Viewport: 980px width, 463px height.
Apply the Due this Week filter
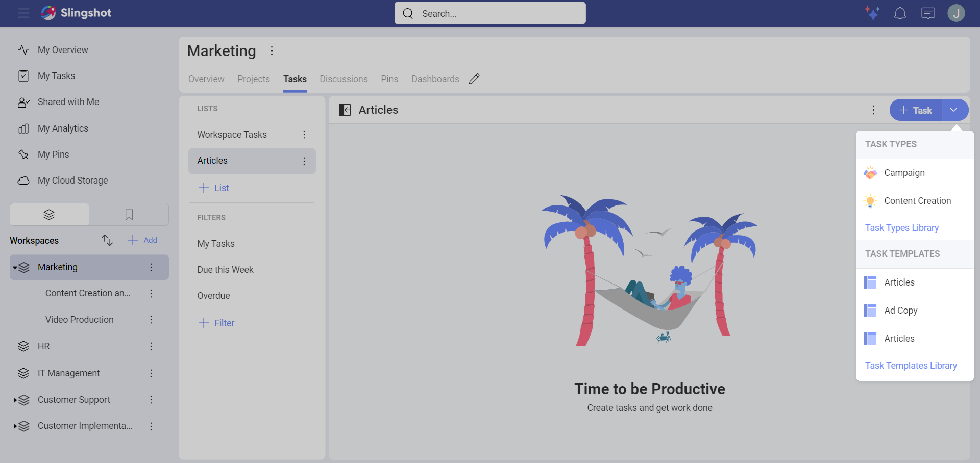click(225, 270)
